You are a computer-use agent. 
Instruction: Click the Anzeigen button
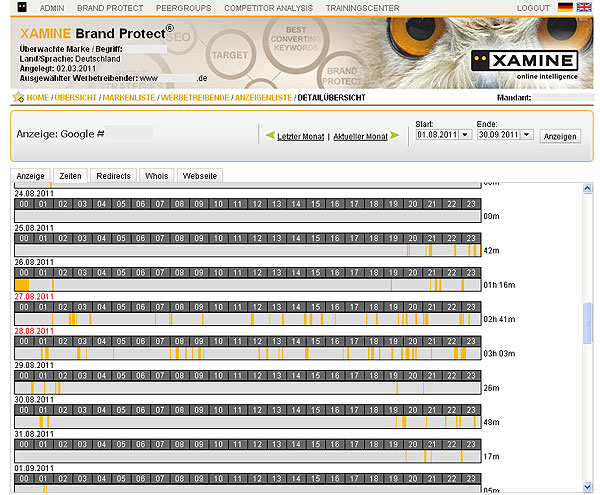tap(560, 136)
